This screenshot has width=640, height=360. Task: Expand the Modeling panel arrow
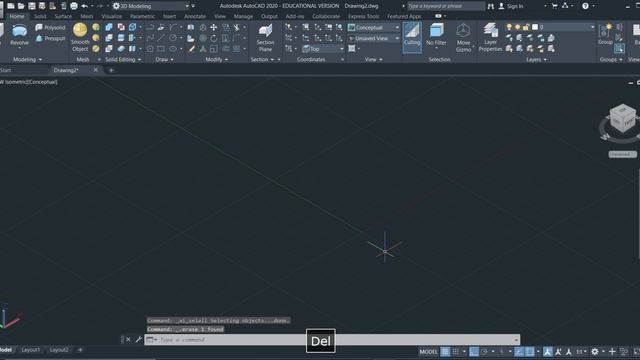coord(40,60)
